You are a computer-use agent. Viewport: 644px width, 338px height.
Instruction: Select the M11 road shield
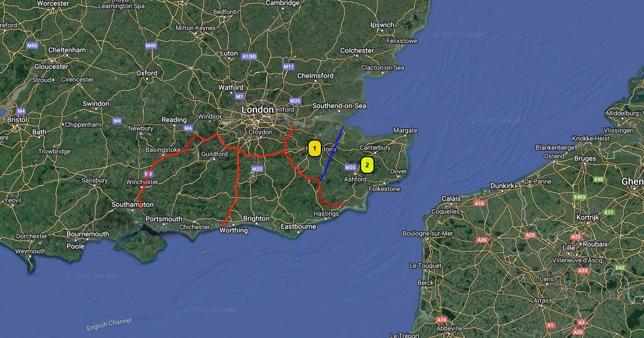[x=289, y=67]
